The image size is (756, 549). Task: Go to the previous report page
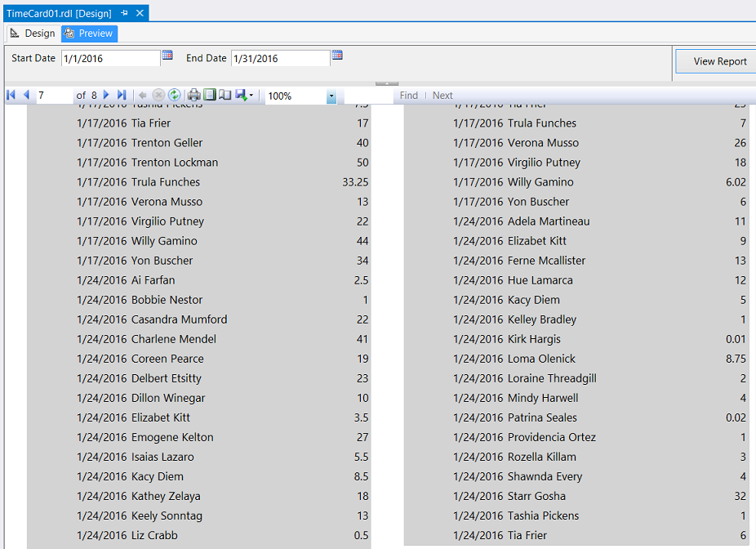pos(26,96)
